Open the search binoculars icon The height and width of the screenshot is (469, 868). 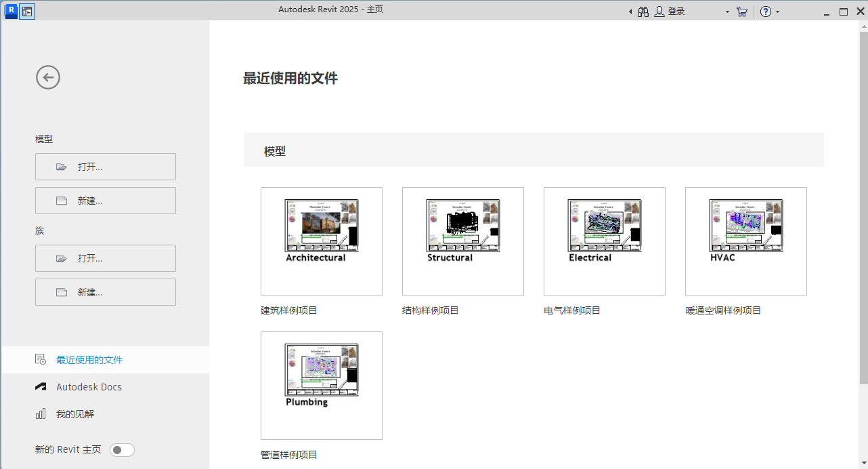[x=642, y=11]
